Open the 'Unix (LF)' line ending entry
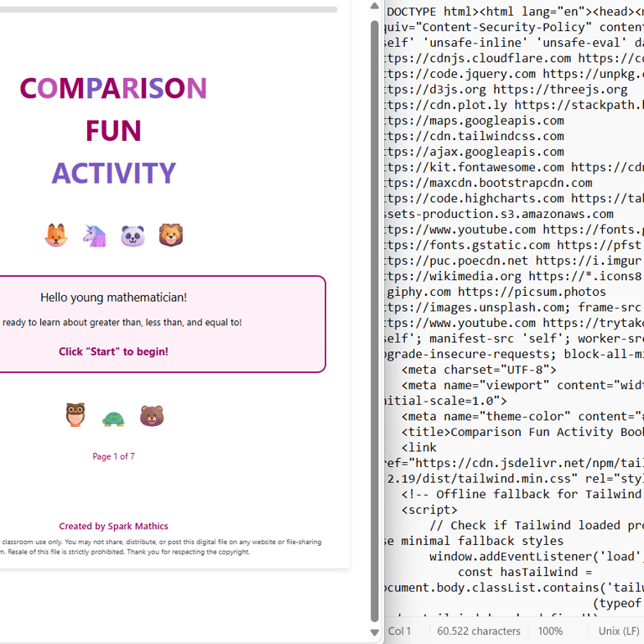The height and width of the screenshot is (644, 644). [619, 631]
